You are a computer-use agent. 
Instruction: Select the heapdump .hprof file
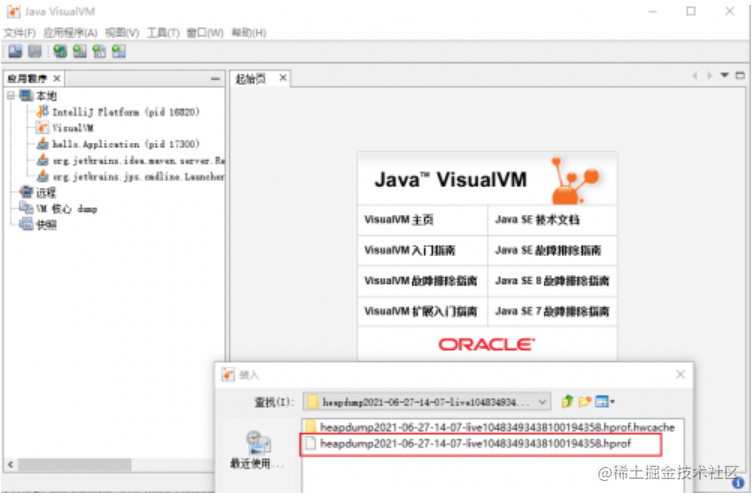coord(469,444)
